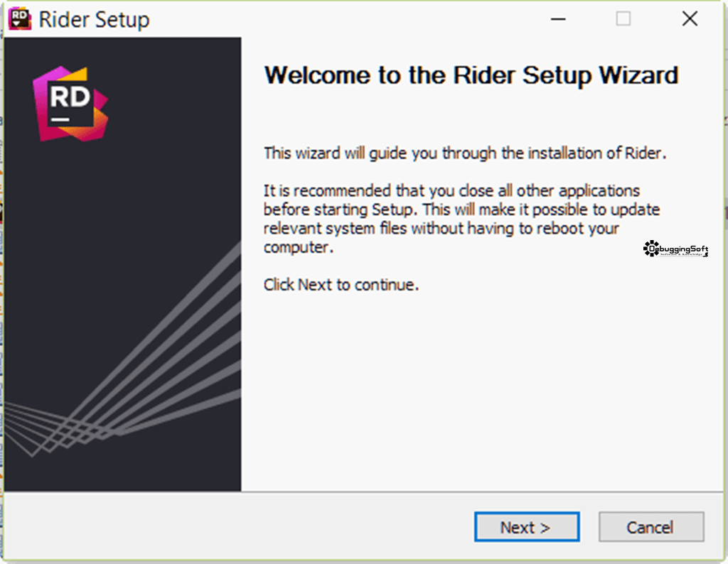728x564 pixels.
Task: Click the 'Click Next to continue.' line
Action: pyautogui.click(x=341, y=284)
